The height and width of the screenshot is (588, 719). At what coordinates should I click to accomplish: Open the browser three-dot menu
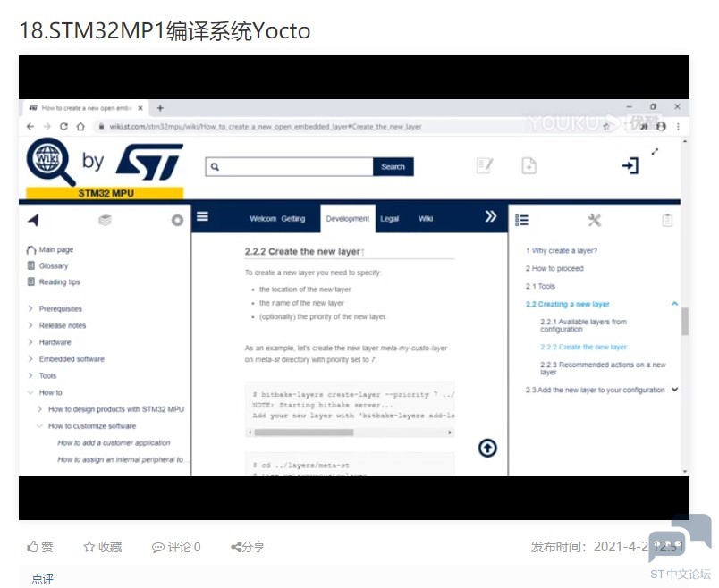coord(678,127)
